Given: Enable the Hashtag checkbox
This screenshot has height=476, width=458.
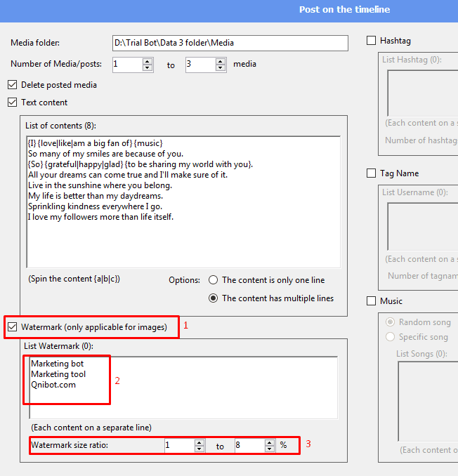Looking at the screenshot, I should coord(372,41).
